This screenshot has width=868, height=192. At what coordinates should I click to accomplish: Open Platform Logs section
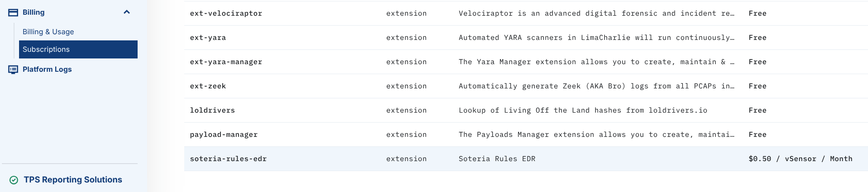click(x=47, y=69)
